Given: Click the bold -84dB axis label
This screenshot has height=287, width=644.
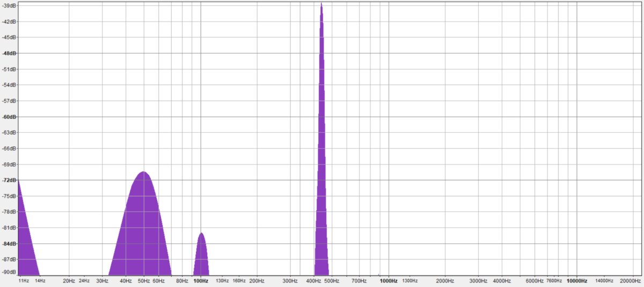Looking at the screenshot, I should point(9,243).
